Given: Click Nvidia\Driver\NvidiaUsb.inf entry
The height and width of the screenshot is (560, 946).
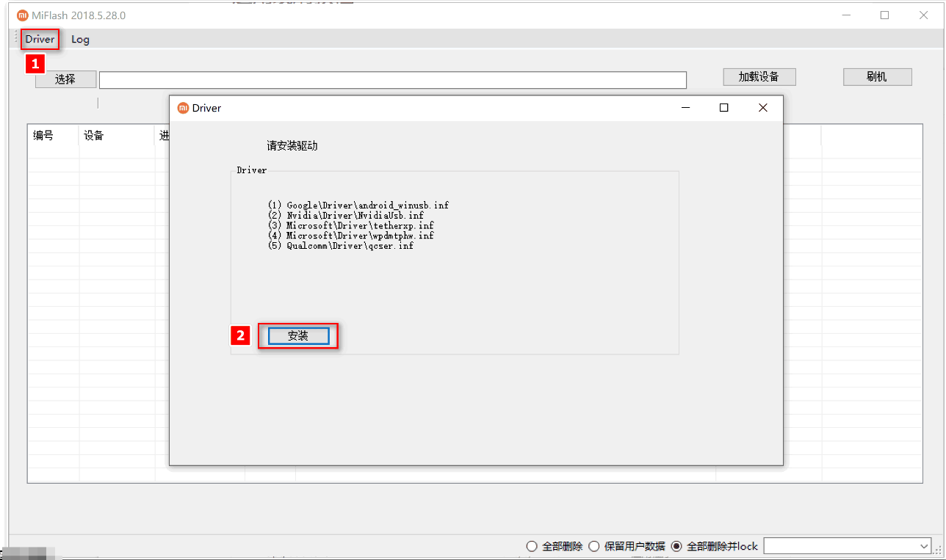Looking at the screenshot, I should [346, 216].
